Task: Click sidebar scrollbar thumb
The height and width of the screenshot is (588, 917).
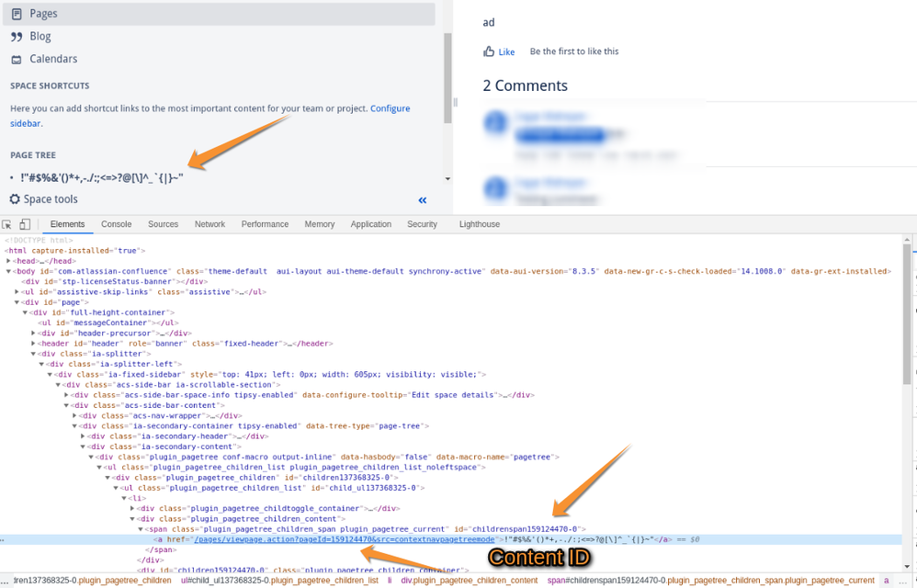Action: [447, 78]
